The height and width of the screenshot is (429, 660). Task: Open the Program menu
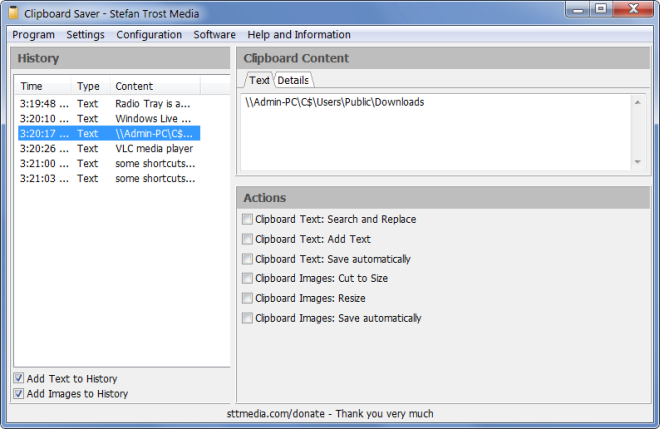point(33,35)
